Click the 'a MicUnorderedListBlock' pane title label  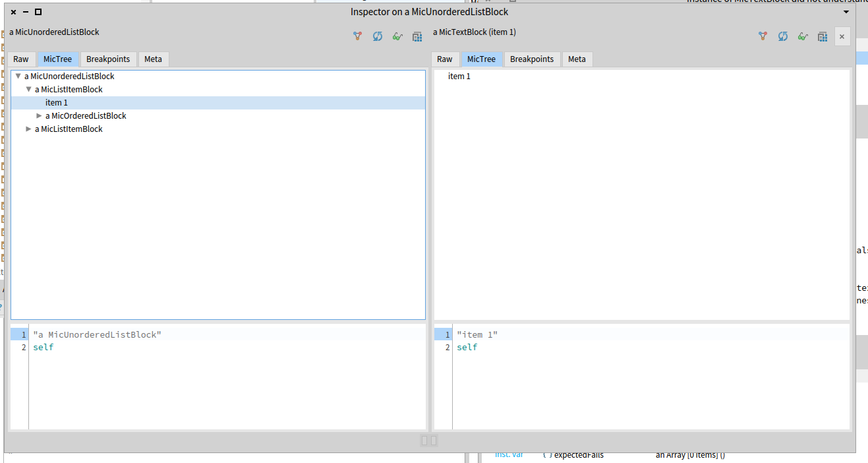(54, 32)
